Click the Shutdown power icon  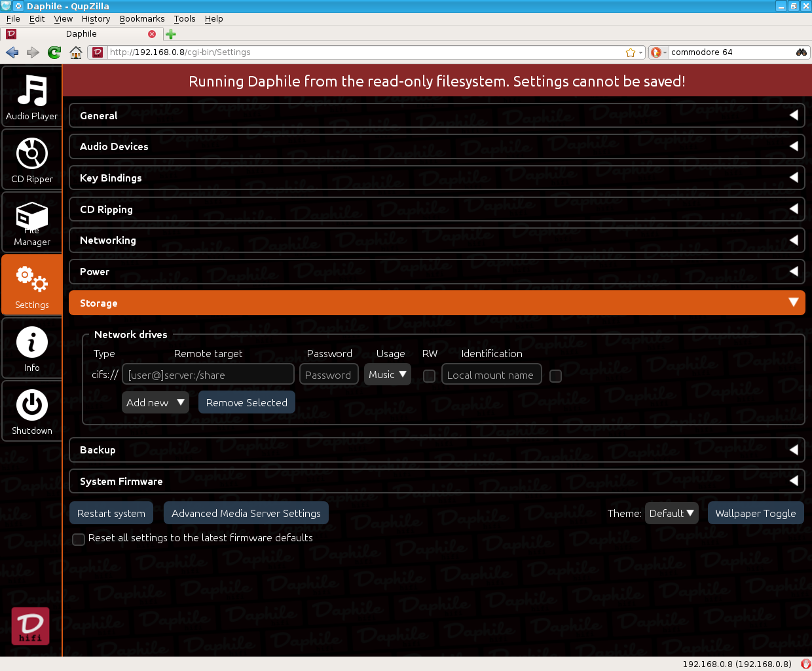click(x=31, y=411)
